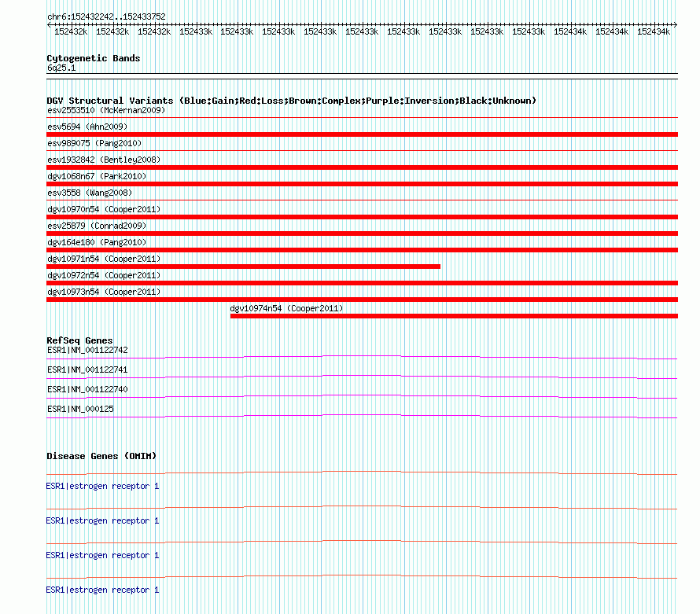Image resolution: width=700 pixels, height=614 pixels.
Task: Select the Cytogenetic Bands track heading
Action: [x=94, y=58]
